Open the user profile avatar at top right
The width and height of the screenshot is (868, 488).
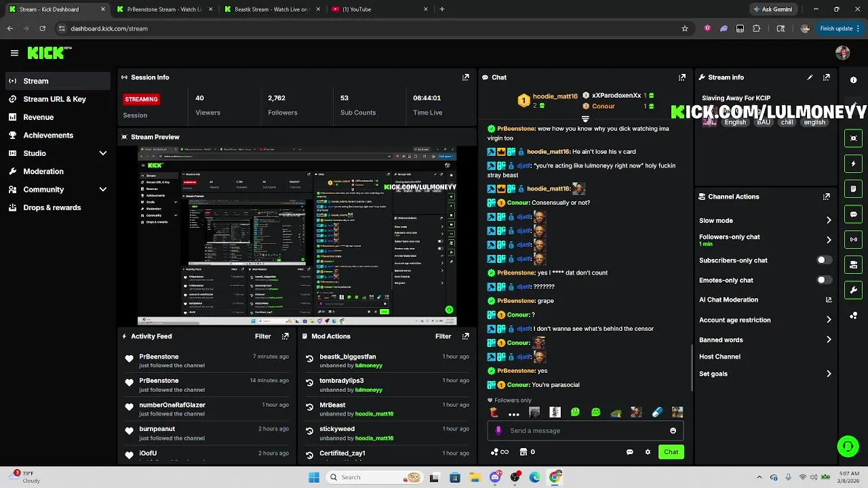pos(843,53)
